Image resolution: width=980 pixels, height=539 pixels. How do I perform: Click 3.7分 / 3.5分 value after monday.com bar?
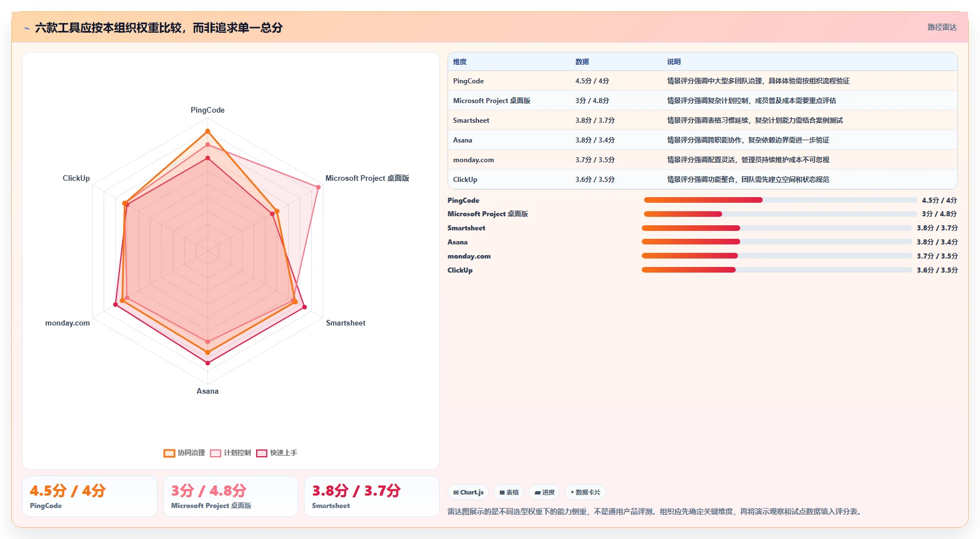tap(937, 256)
